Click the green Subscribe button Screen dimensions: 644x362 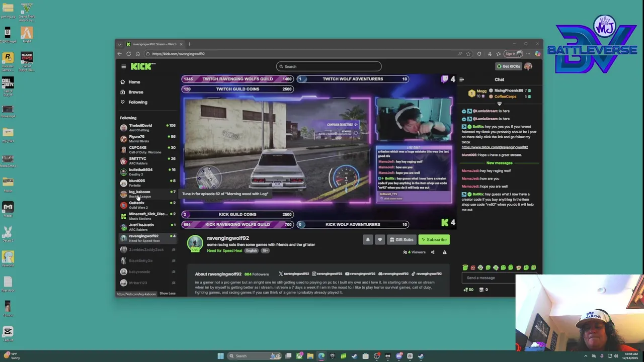[434, 240]
